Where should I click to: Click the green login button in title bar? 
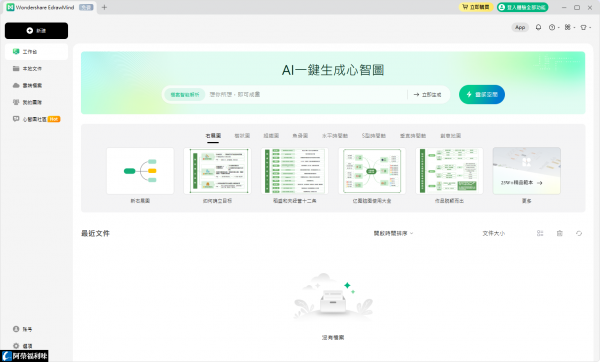[x=523, y=7]
